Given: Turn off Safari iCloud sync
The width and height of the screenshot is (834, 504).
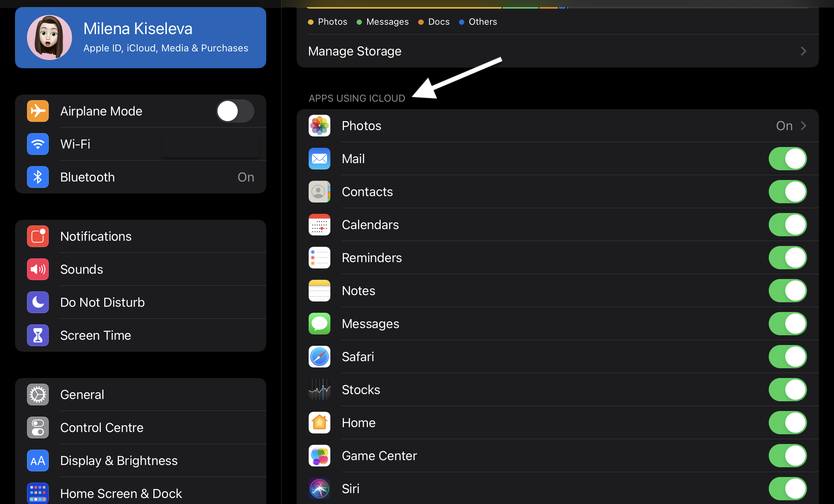Looking at the screenshot, I should (787, 357).
